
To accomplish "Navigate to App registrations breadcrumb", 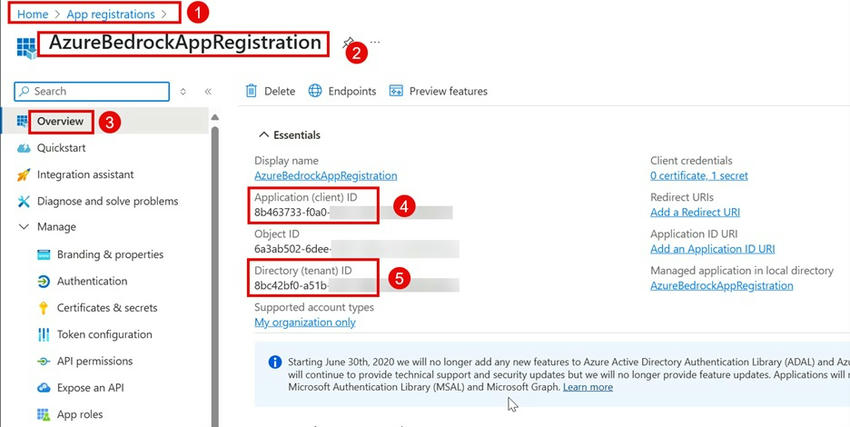I will (111, 14).
